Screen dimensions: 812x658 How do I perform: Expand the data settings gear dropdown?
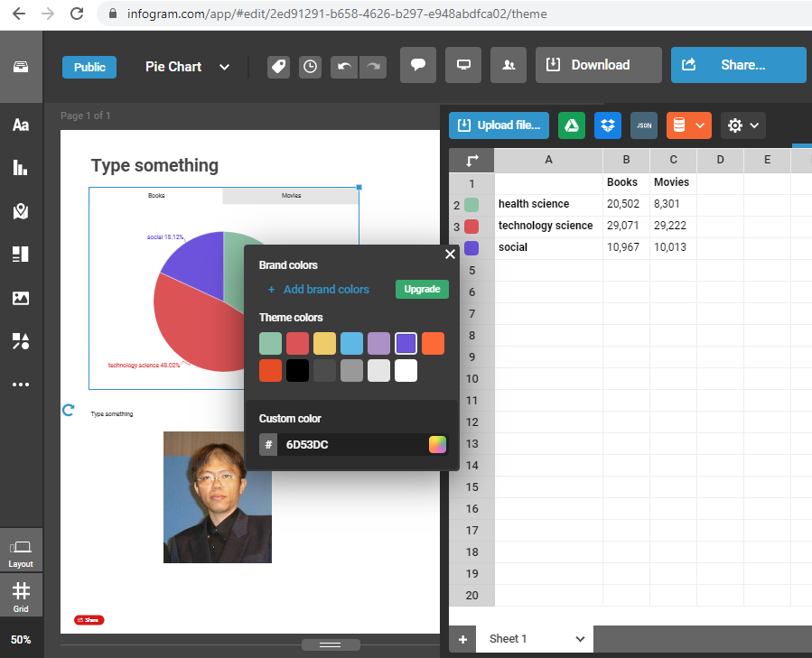pyautogui.click(x=743, y=125)
